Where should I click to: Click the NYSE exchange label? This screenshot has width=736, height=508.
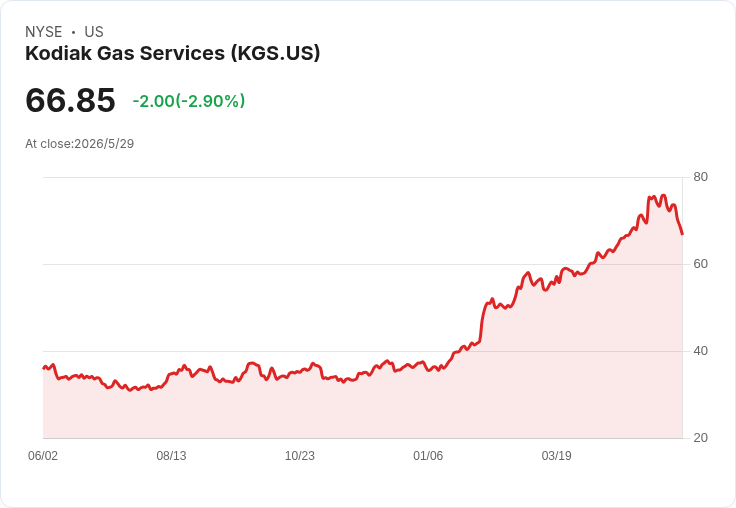[44, 32]
